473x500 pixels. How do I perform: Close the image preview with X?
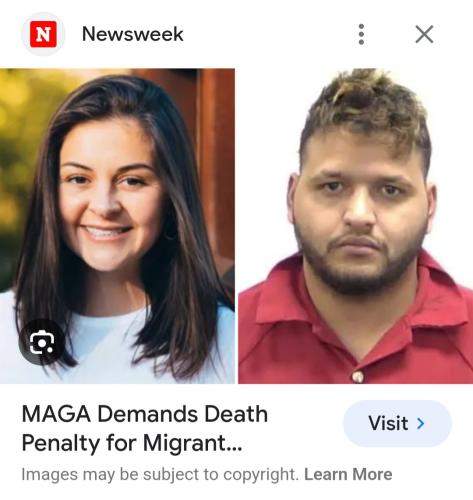click(424, 34)
